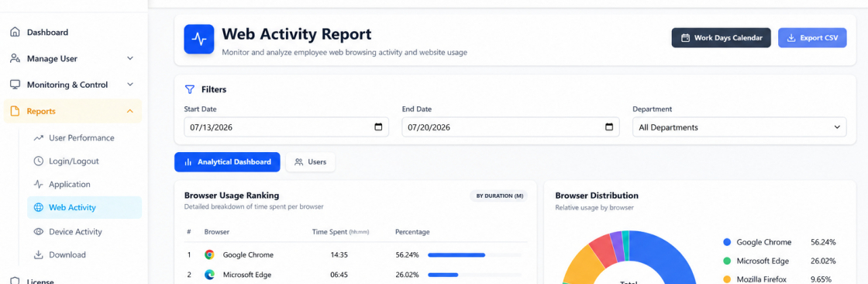This screenshot has height=284, width=868.
Task: Click the Microsoft Edge browser icon in ranking
Action: pos(209,275)
